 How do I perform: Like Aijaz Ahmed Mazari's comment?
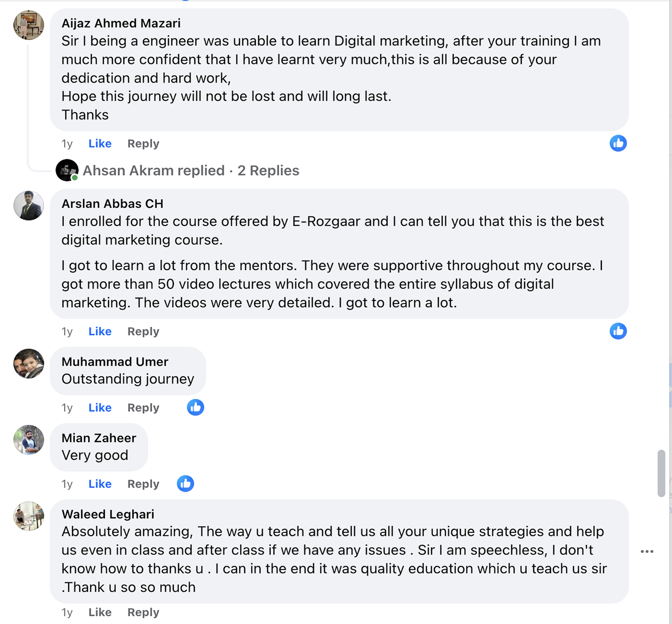[x=100, y=144]
